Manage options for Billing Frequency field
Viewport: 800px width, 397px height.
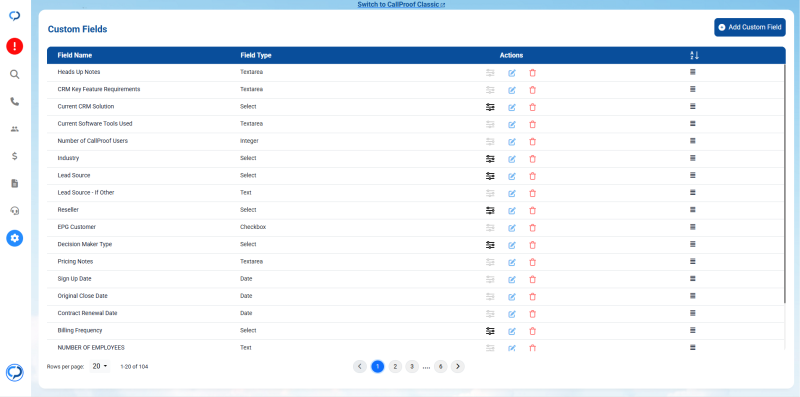coord(490,331)
